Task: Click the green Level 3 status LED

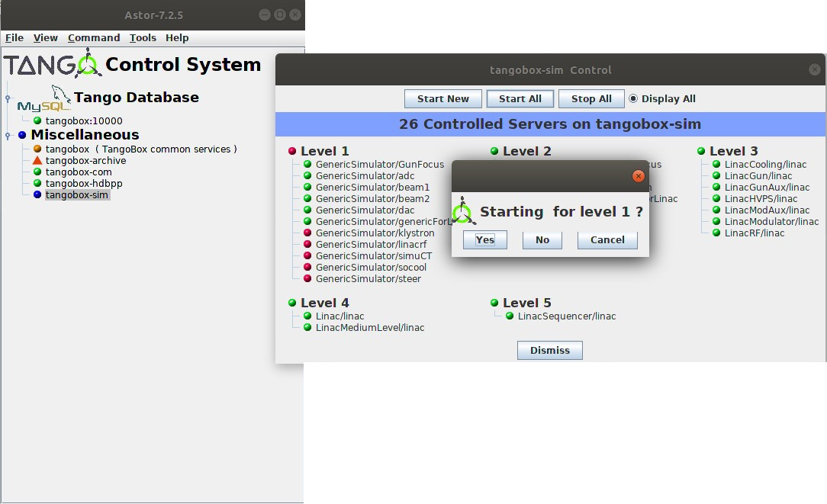Action: click(701, 151)
